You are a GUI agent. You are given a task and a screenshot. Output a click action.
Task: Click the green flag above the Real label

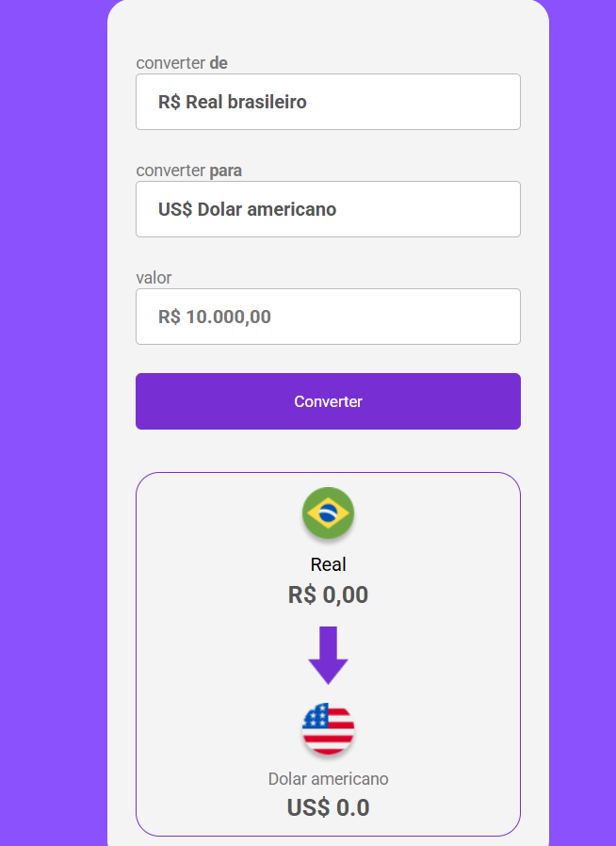click(x=328, y=513)
